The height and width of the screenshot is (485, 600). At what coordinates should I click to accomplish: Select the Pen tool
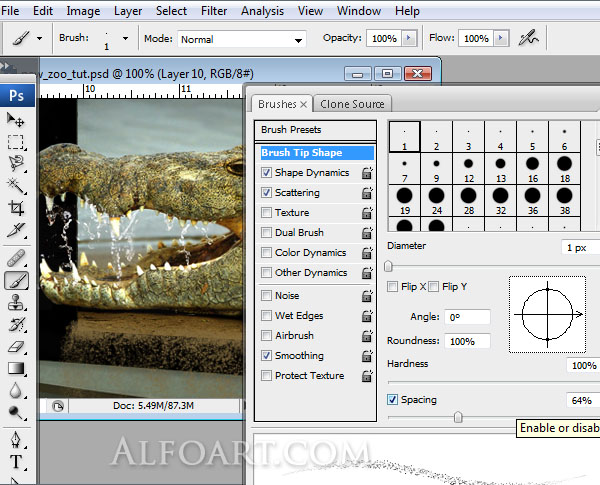[x=16, y=440]
